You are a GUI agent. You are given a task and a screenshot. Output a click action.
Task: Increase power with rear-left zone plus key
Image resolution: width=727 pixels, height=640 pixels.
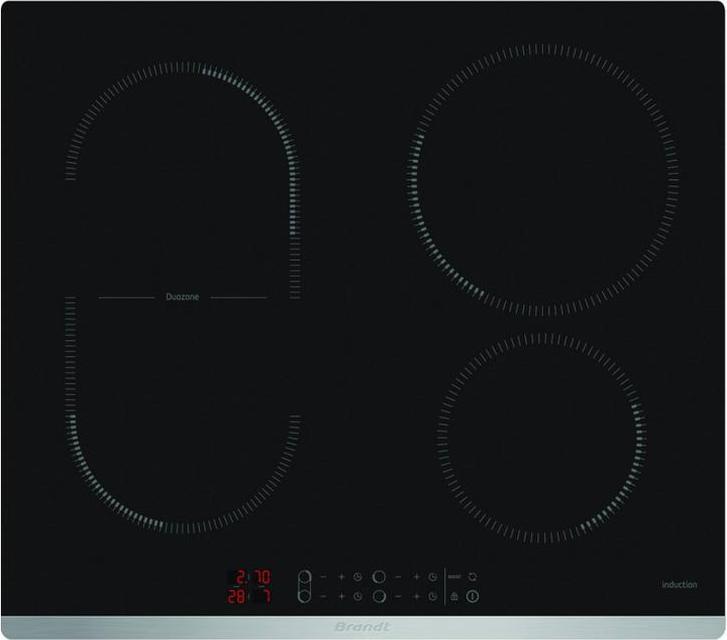[x=342, y=577]
